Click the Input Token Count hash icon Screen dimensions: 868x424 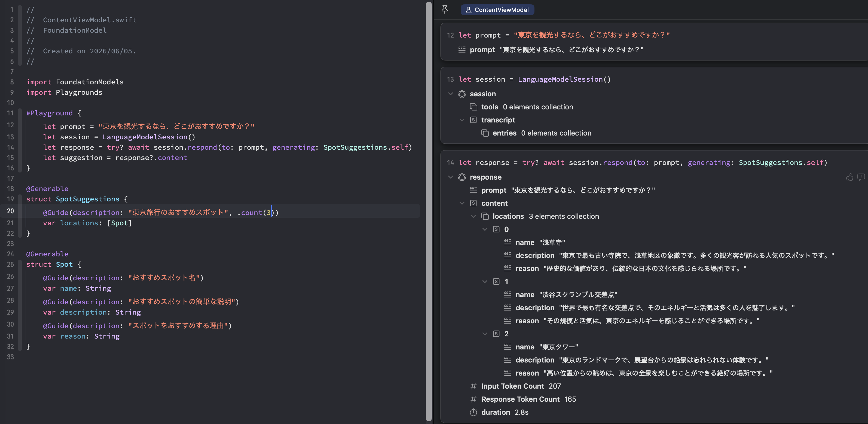click(x=473, y=386)
